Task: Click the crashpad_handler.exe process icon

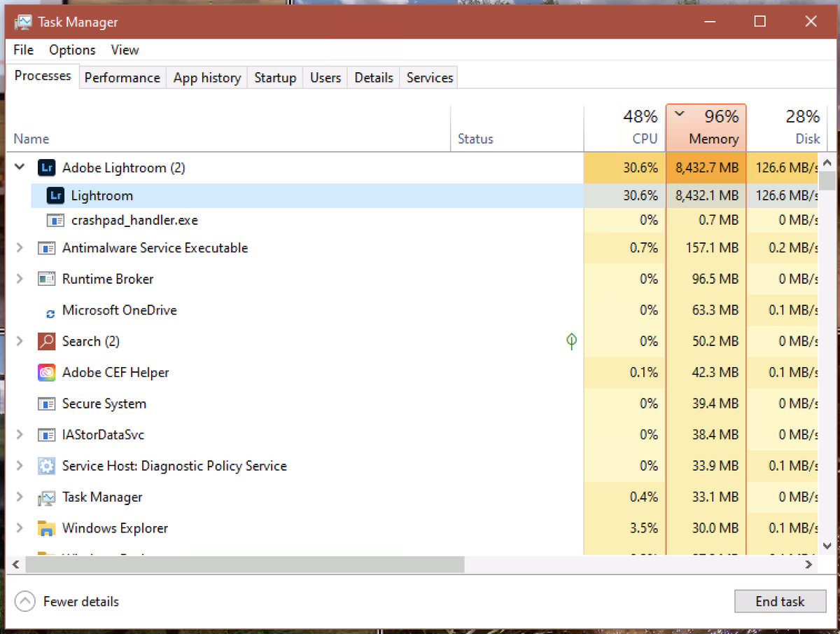Action: (x=55, y=221)
